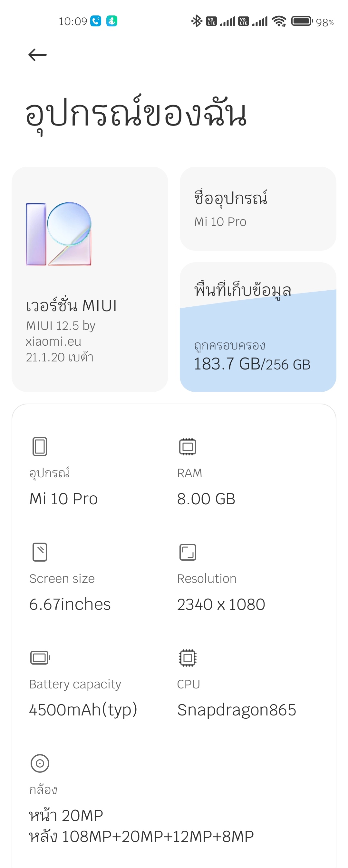
Task: Tap the 4500mAh(typ) battery value
Action: (83, 710)
